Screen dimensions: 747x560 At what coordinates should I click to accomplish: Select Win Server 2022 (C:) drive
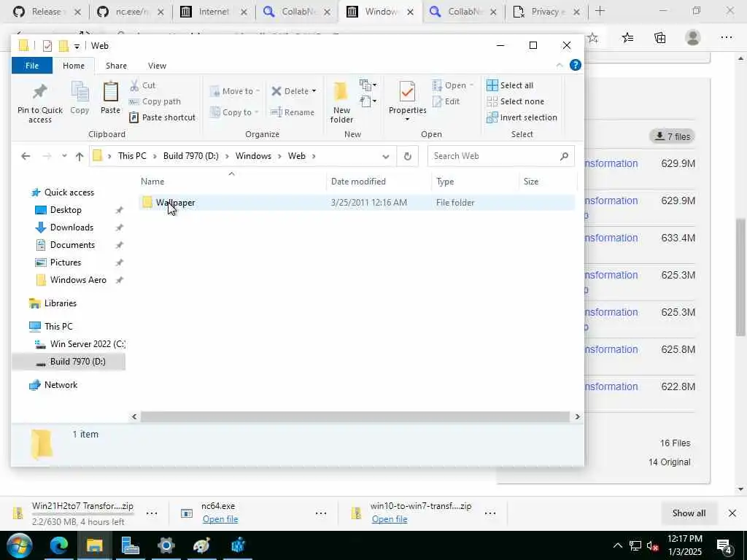coord(80,344)
